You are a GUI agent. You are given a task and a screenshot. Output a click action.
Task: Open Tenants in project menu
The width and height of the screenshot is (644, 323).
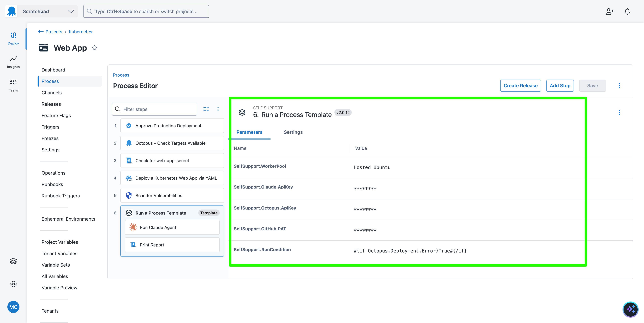point(50,311)
